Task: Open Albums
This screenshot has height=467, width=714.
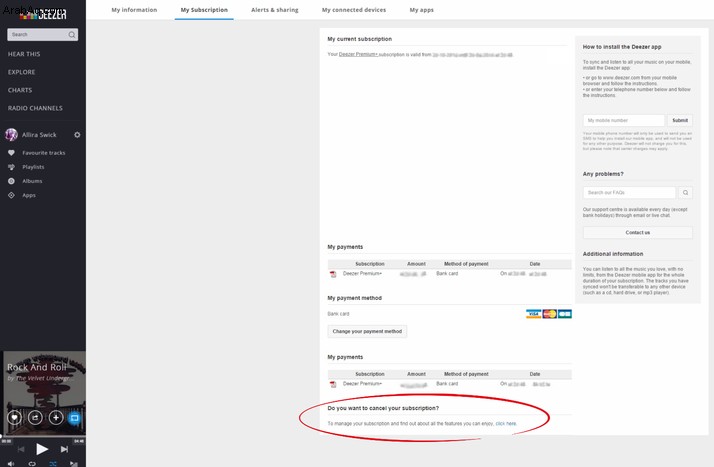Action: [32, 181]
